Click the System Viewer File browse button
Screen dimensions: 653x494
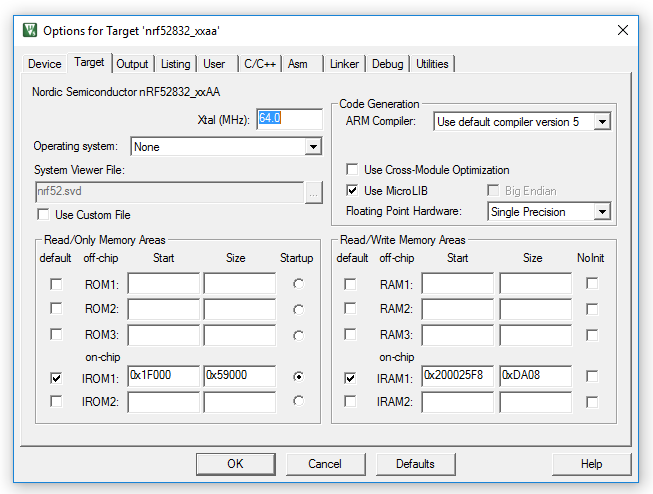(314, 193)
